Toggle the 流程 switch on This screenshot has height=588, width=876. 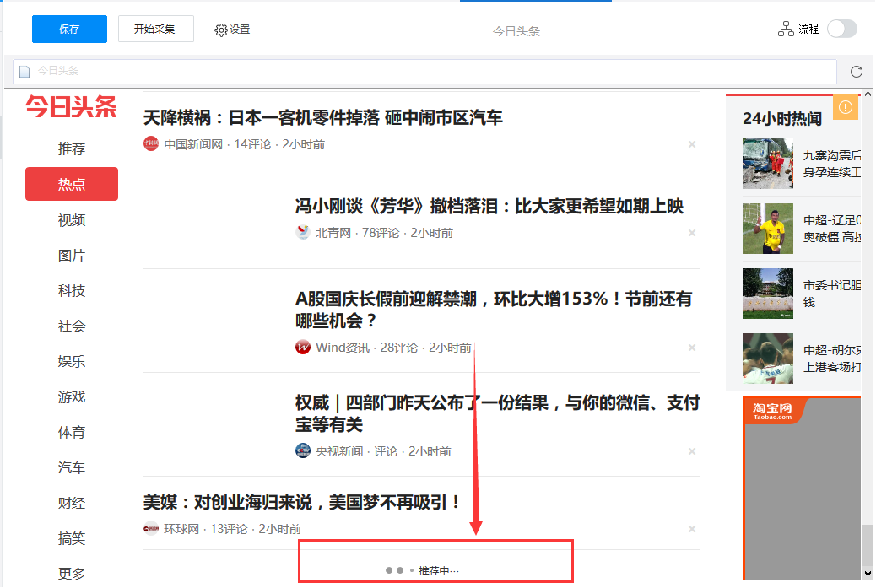pos(841,29)
